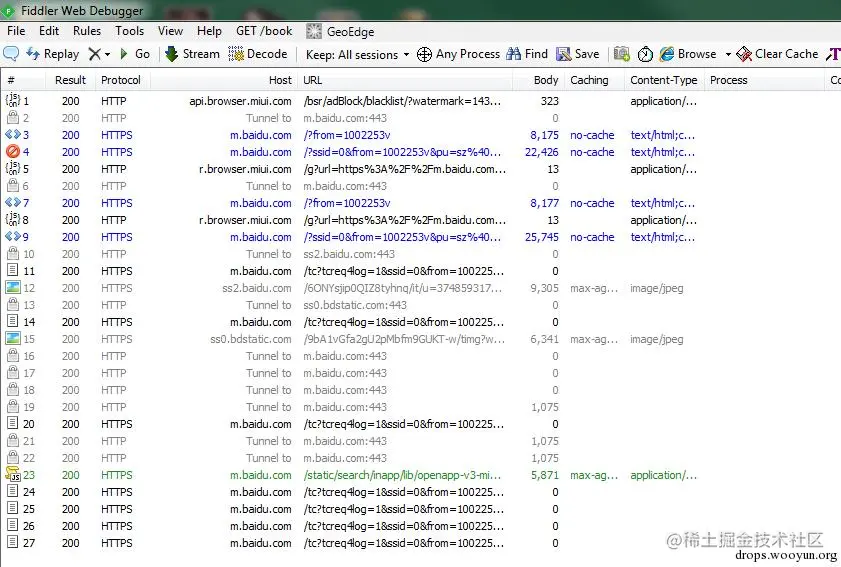Viewport: 841px width, 567px height.
Task: Open the Rules menu
Action: 87,31
